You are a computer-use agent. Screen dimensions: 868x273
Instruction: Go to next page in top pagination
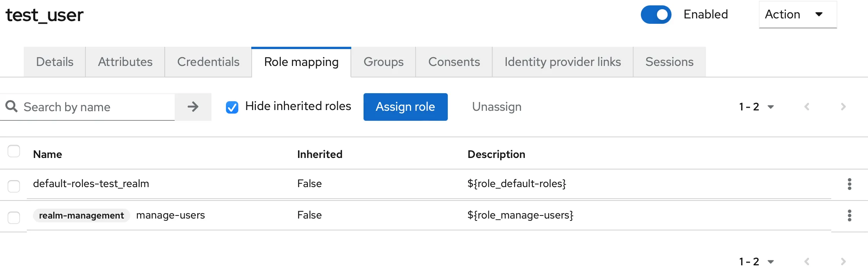pos(843,107)
